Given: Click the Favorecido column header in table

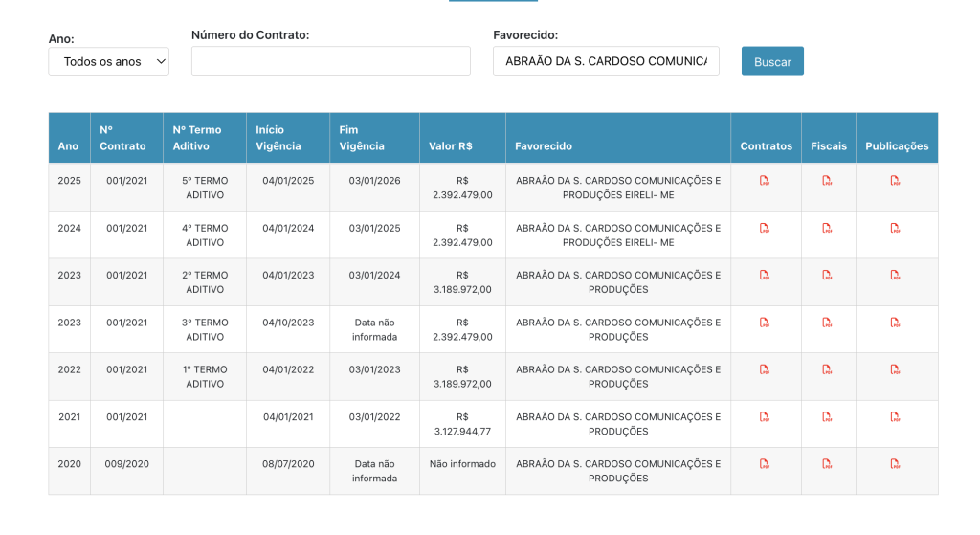Looking at the screenshot, I should tap(544, 146).
